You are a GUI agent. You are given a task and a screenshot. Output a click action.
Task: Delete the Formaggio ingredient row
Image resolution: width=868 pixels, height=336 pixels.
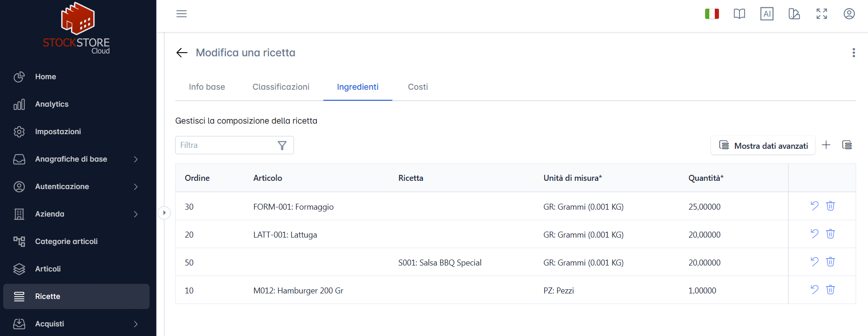830,206
